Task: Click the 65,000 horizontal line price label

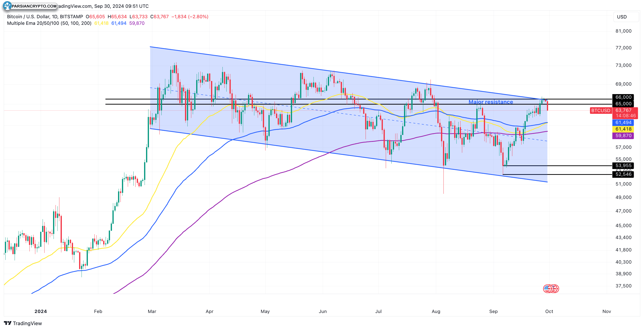Action: (x=623, y=104)
